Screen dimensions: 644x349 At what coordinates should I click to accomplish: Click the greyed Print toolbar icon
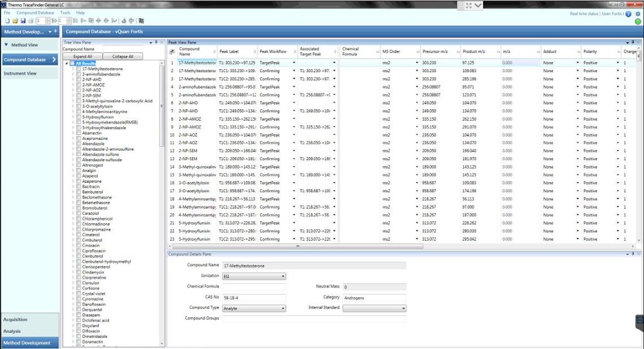(30, 20)
